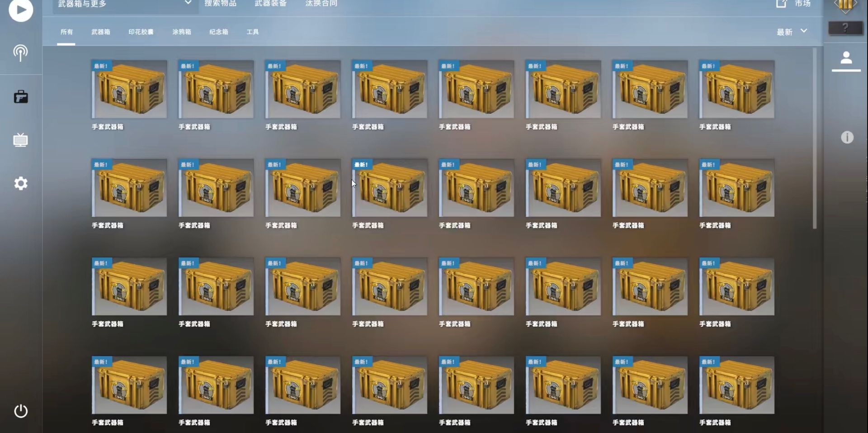Open the broadcast antenna icon

[x=20, y=53]
